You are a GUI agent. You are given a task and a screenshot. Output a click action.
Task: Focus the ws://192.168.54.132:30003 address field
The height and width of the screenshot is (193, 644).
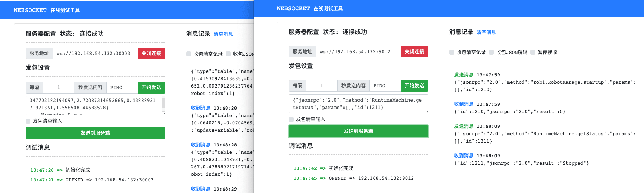tap(95, 53)
